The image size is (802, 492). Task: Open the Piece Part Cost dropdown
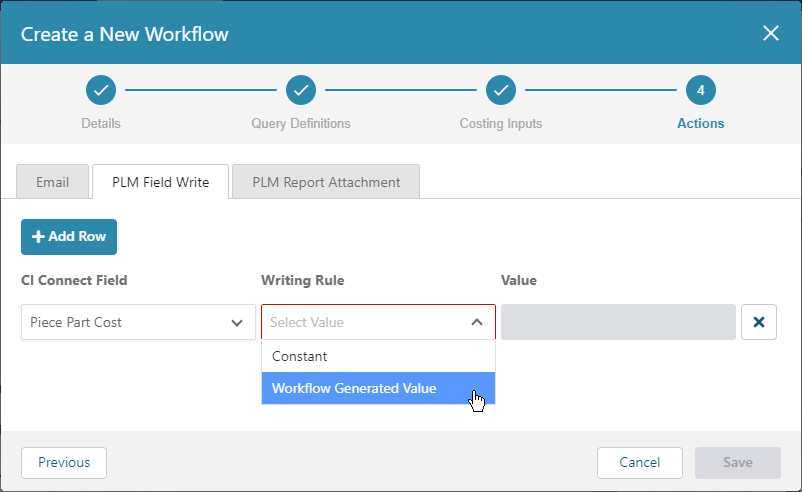tap(138, 322)
